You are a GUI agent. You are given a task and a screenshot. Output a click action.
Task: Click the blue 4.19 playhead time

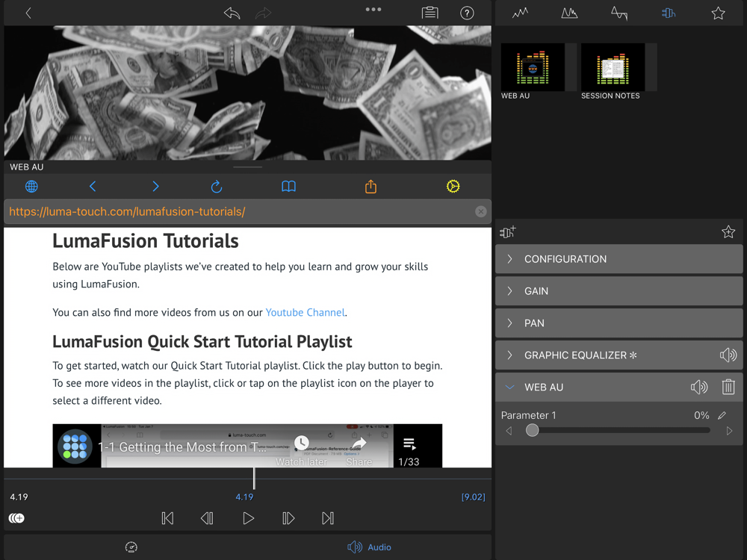[x=244, y=497]
